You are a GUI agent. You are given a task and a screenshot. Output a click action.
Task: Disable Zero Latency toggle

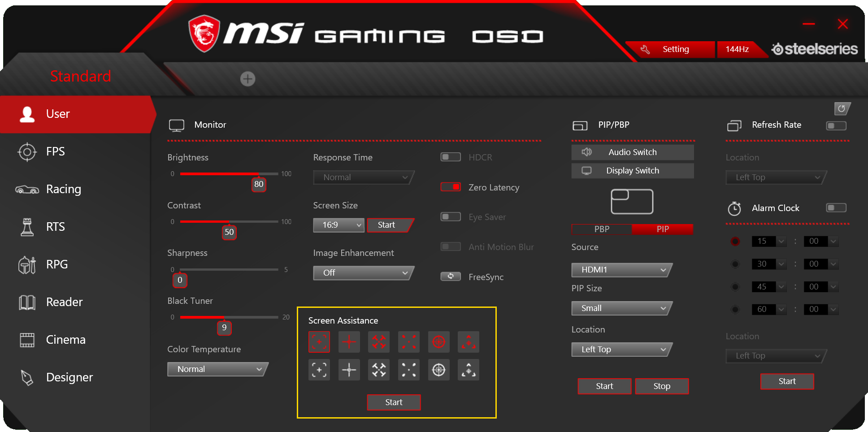451,187
